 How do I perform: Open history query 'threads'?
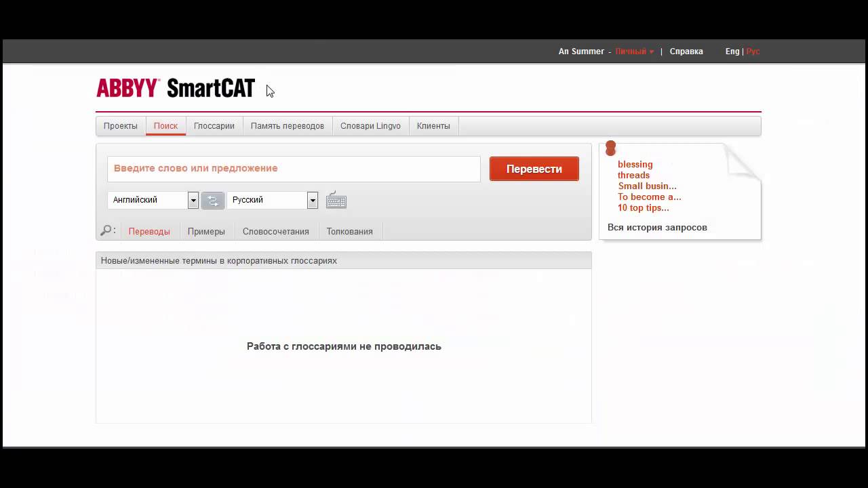click(x=633, y=176)
